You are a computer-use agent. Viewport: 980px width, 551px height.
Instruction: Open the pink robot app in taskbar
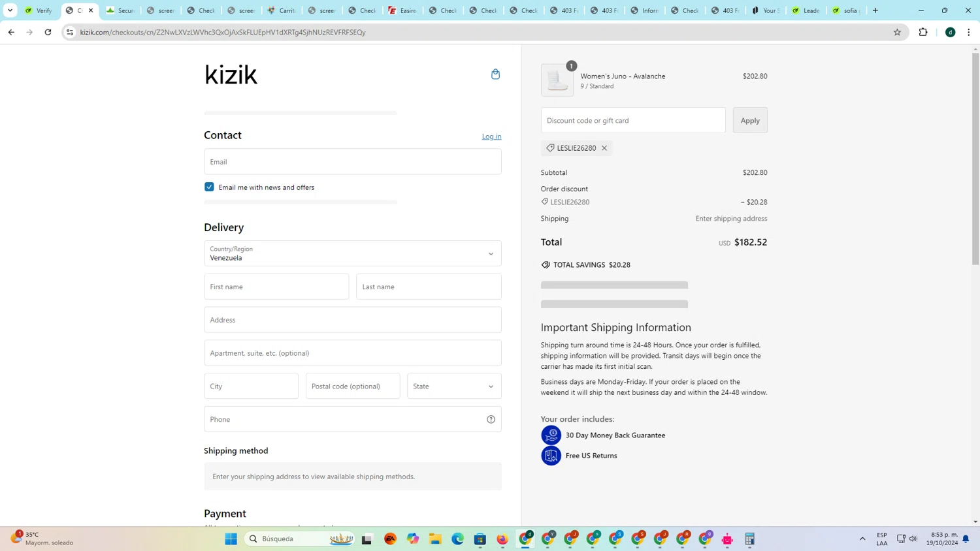pyautogui.click(x=727, y=539)
